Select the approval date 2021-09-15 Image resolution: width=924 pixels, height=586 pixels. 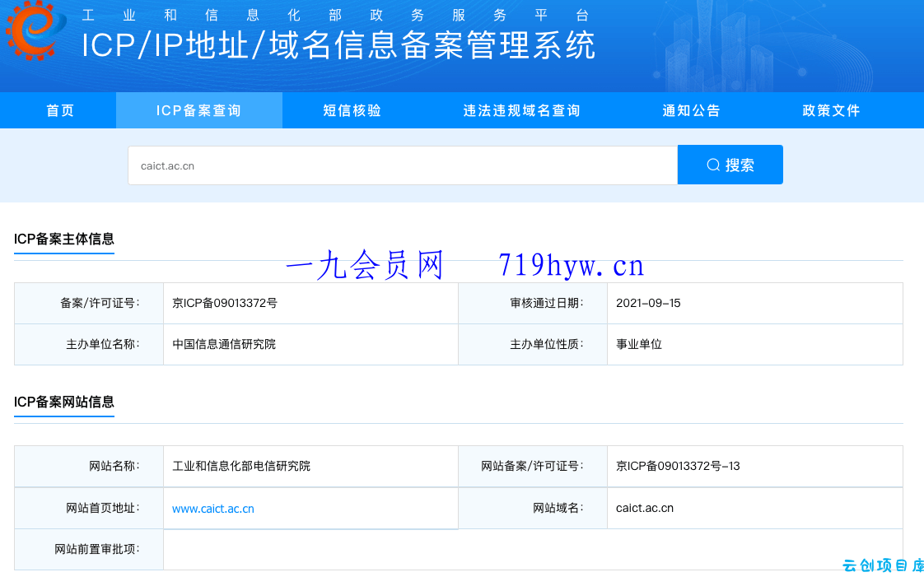648,304
